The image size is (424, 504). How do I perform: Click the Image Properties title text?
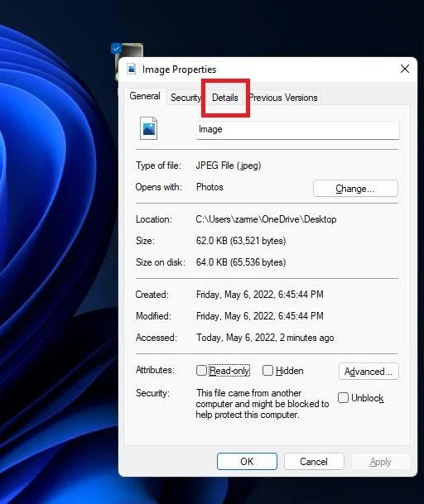point(179,70)
